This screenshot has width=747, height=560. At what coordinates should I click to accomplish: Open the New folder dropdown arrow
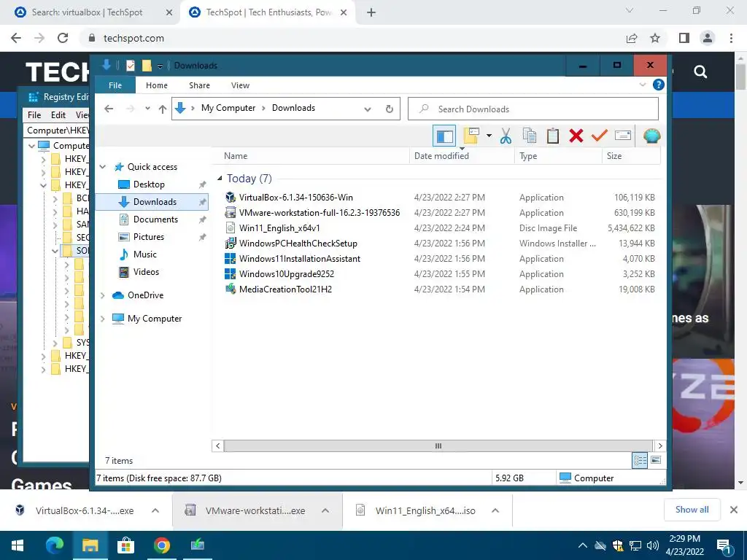[489, 136]
